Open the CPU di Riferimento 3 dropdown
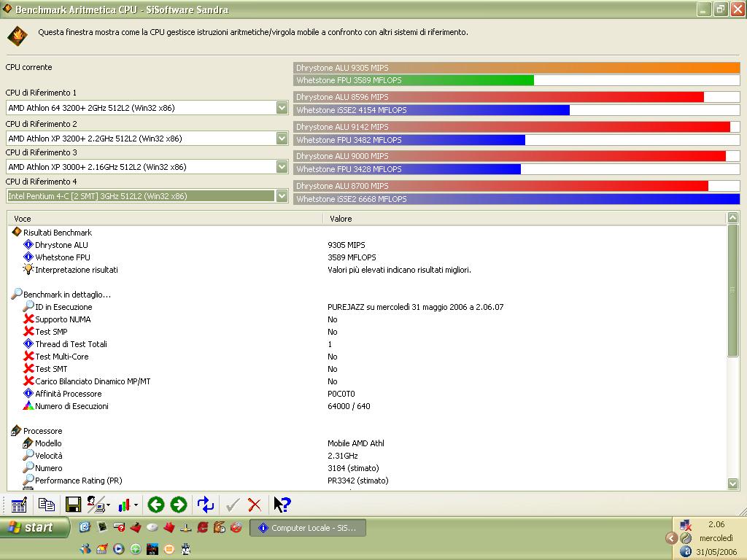The image size is (747, 560). point(282,167)
